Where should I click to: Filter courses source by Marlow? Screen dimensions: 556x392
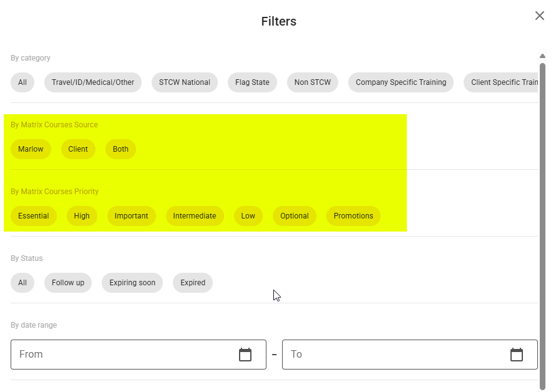point(31,149)
